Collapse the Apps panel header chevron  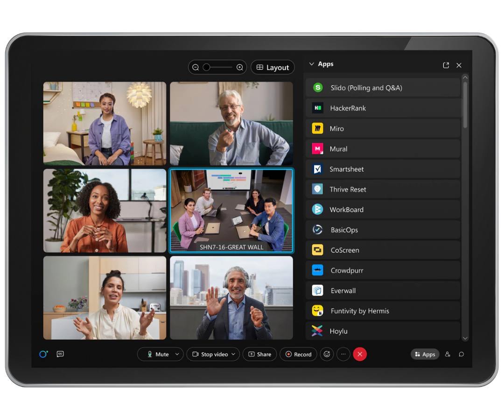(x=311, y=64)
